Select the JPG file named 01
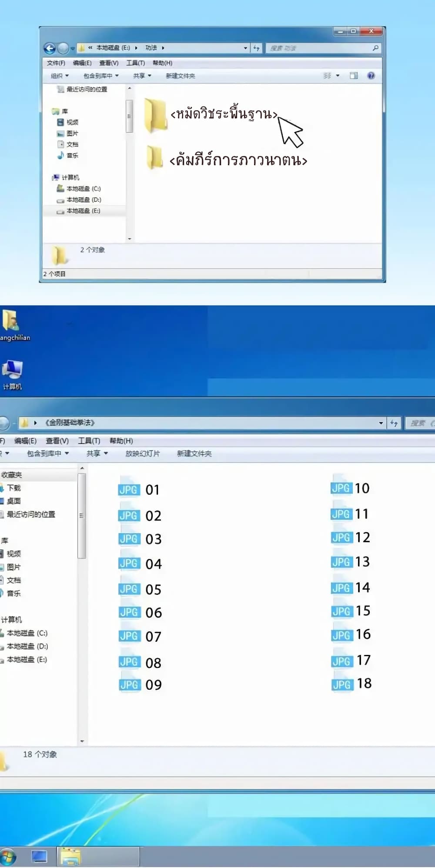Viewport: 435px width, 868px height. point(139,490)
